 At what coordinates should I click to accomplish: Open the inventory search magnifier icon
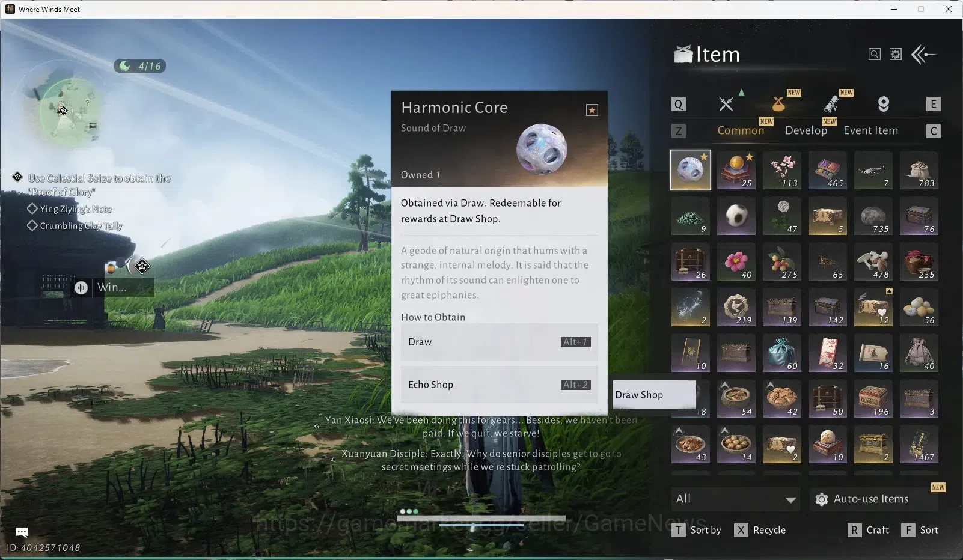[x=875, y=55]
